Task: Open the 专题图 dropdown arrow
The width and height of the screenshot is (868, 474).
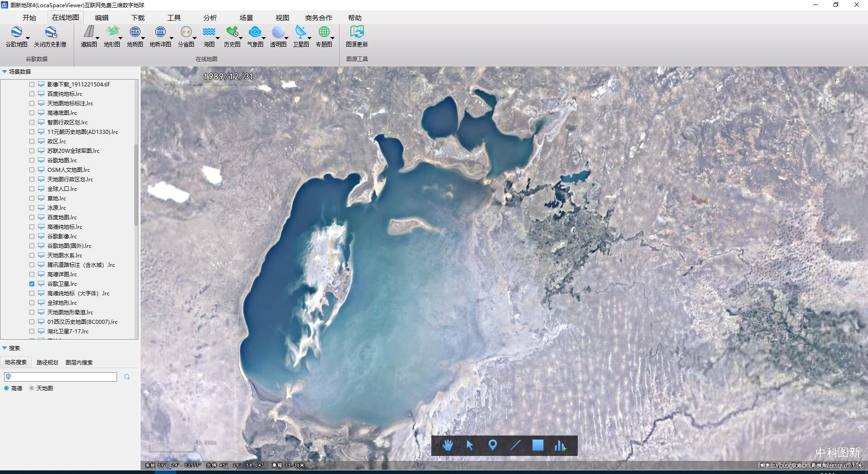Action: click(x=332, y=38)
